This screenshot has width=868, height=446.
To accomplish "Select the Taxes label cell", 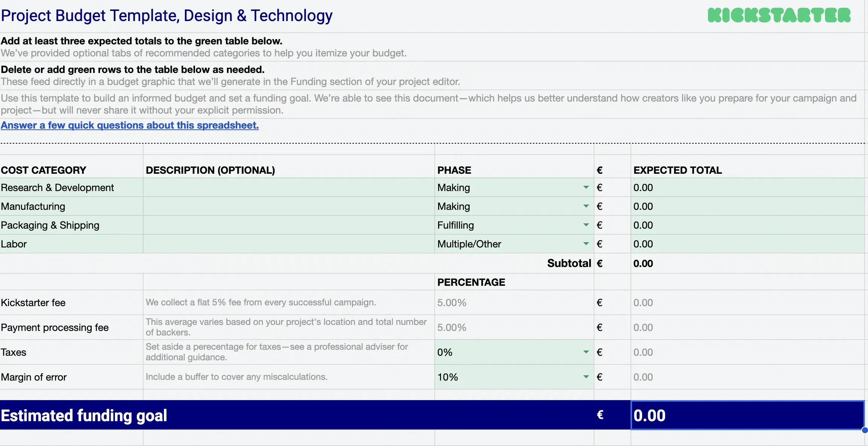I will [x=71, y=352].
